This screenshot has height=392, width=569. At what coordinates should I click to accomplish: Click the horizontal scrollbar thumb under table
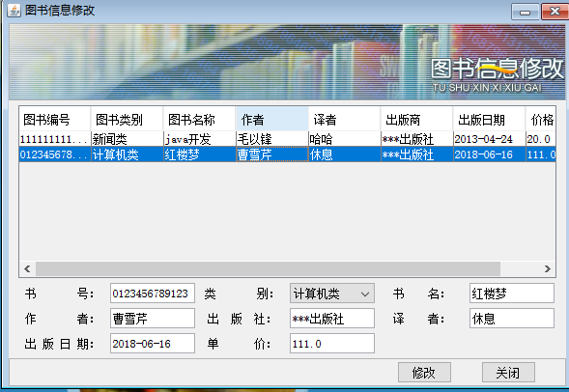(268, 268)
